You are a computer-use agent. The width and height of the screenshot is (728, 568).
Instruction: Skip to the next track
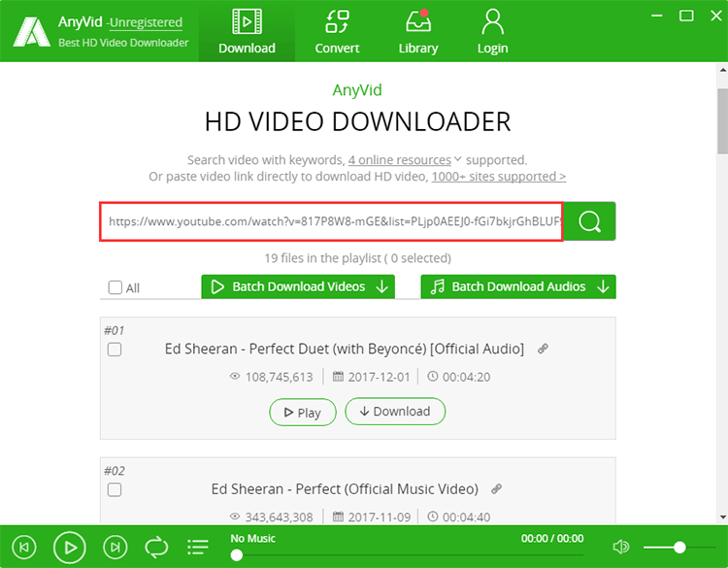116,547
